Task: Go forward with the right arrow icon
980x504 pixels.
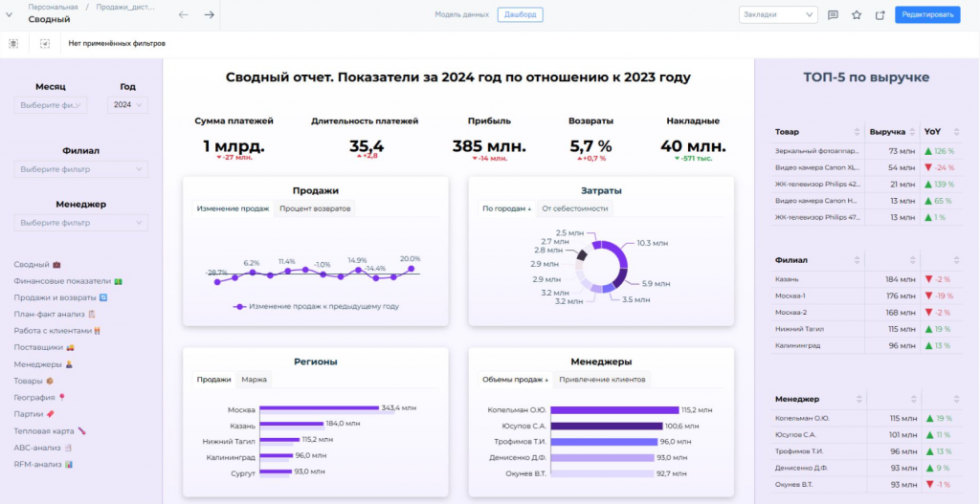Action: pos(210,15)
